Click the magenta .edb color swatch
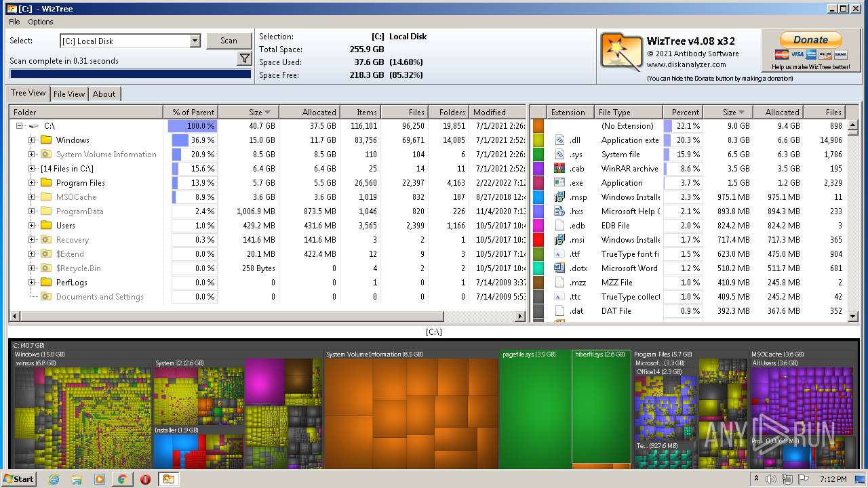 (x=538, y=226)
